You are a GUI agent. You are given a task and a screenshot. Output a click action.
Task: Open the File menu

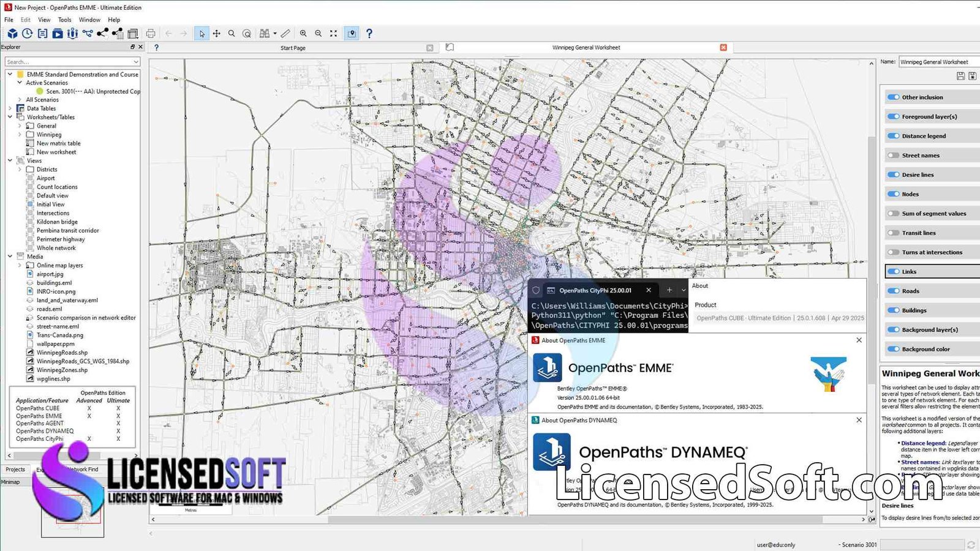tap(9, 20)
